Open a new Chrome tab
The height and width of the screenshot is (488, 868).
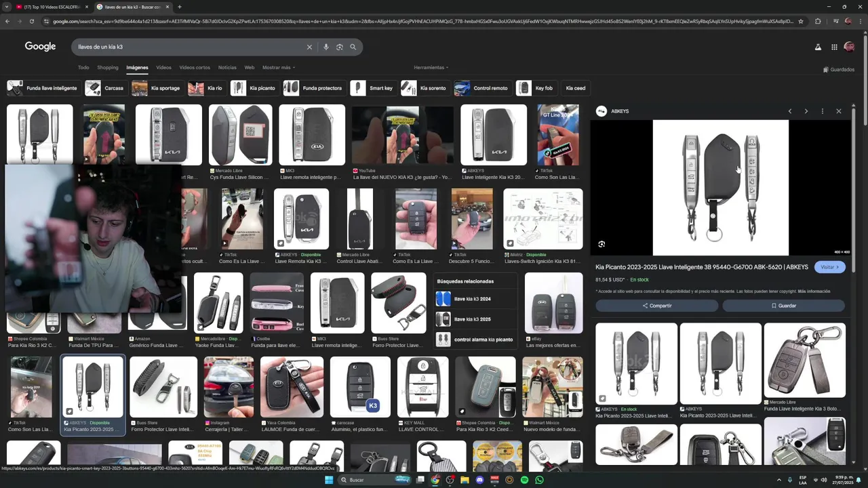pos(179,7)
